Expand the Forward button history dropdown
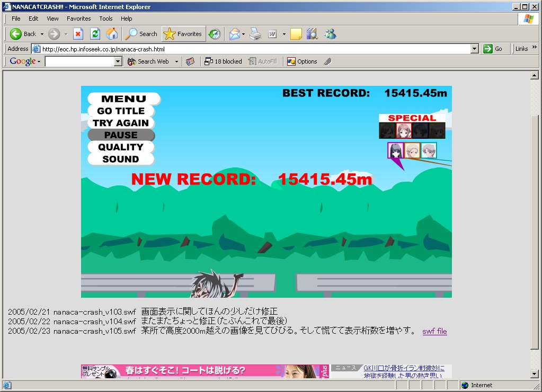This screenshot has width=542, height=392. coord(66,34)
